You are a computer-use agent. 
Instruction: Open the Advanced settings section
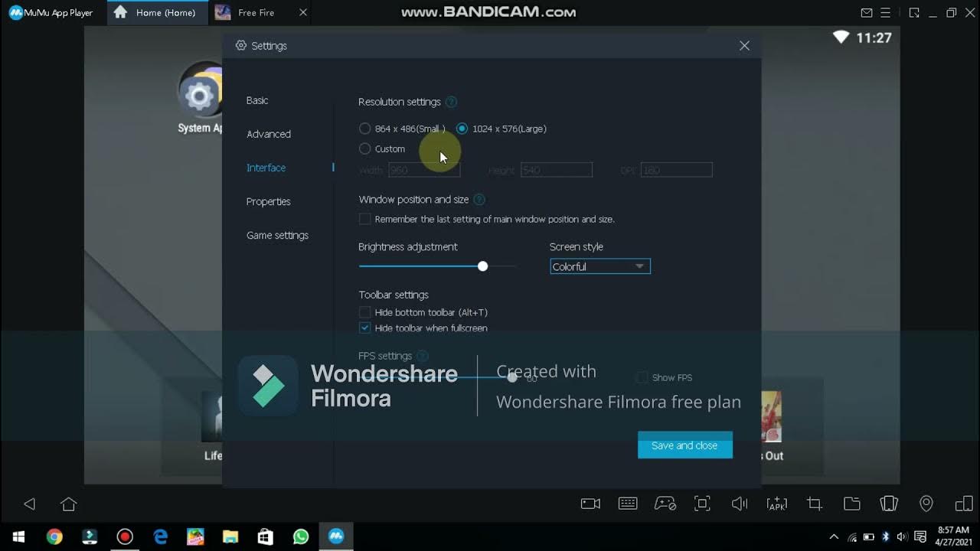coord(269,134)
